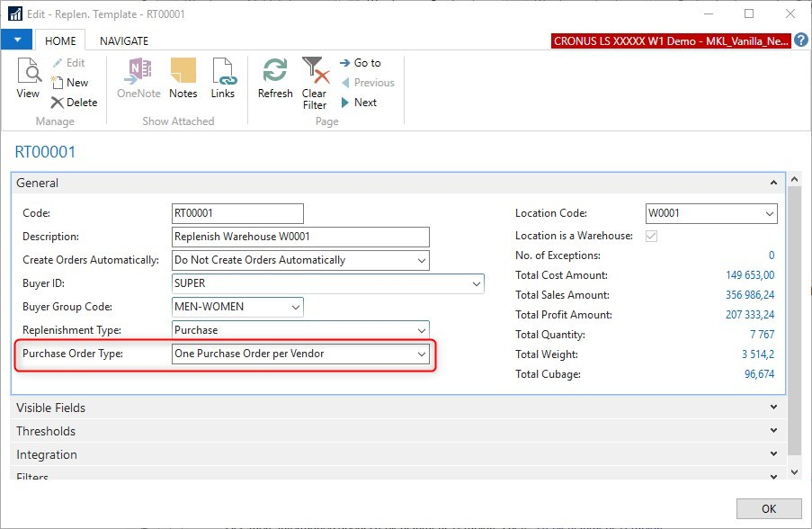
Task: Open Total Cost Amount value link
Action: pos(750,275)
